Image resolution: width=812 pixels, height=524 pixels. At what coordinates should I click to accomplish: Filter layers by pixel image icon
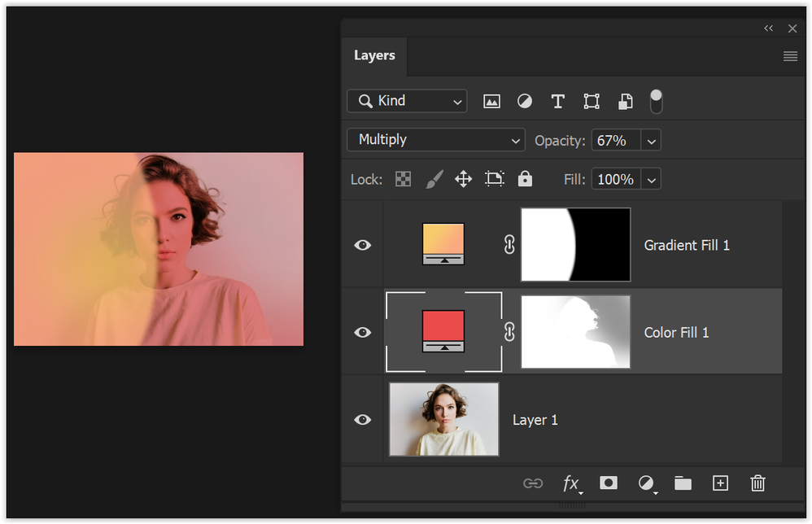point(491,101)
